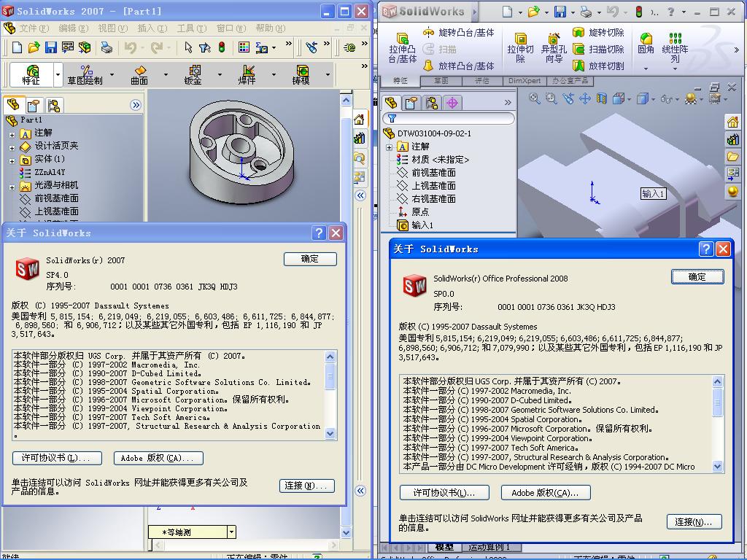Click 许可协议书(L) in the 2007 About dialog
747x560 pixels.
click(x=57, y=458)
